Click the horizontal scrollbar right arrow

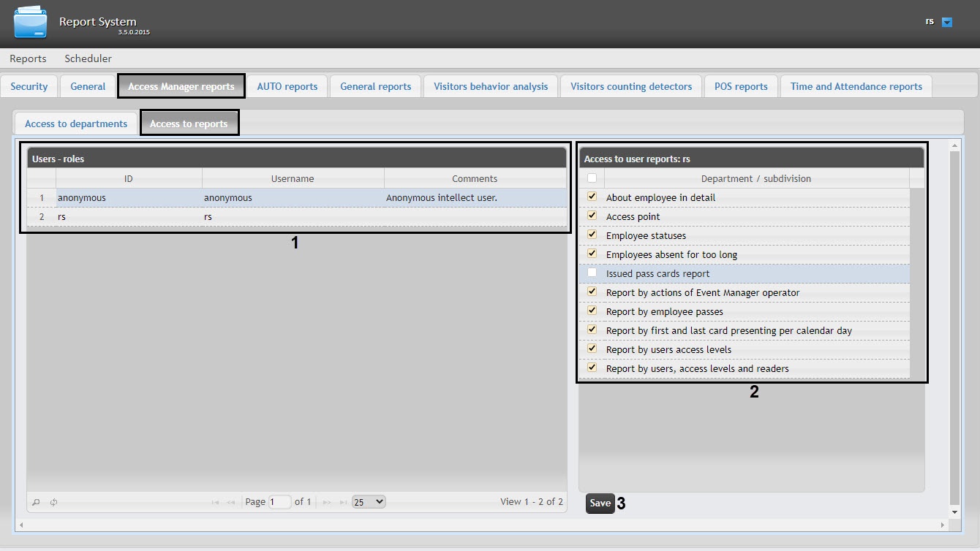tap(943, 525)
